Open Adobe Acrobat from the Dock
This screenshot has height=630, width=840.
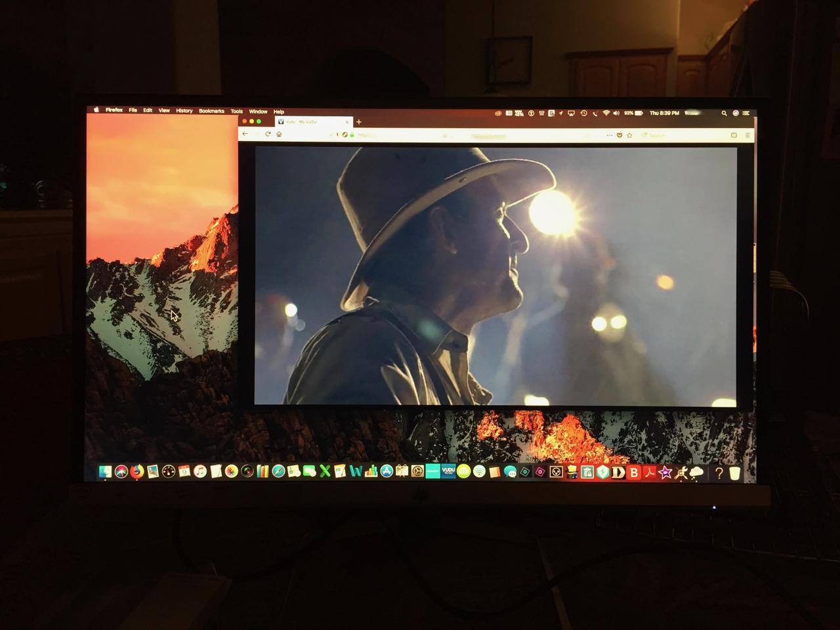649,472
